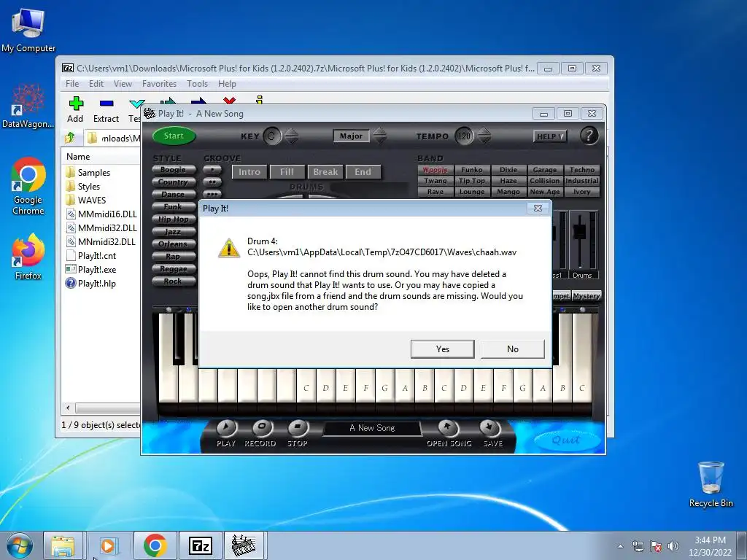The height and width of the screenshot is (560, 747).
Task: Toggle the Break groove button
Action: [x=325, y=172]
